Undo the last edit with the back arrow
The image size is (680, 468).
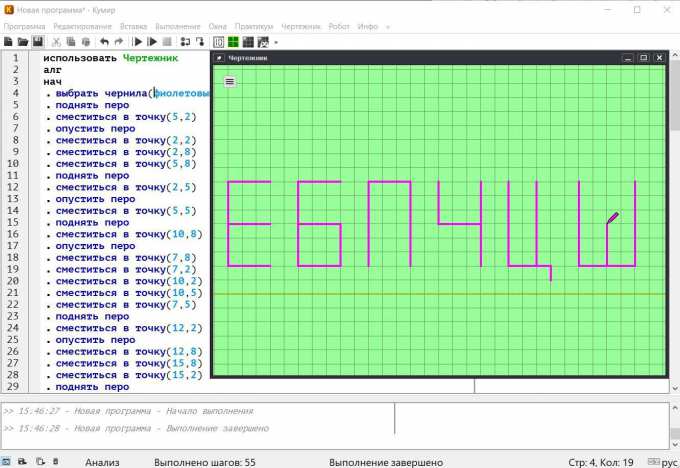point(104,42)
